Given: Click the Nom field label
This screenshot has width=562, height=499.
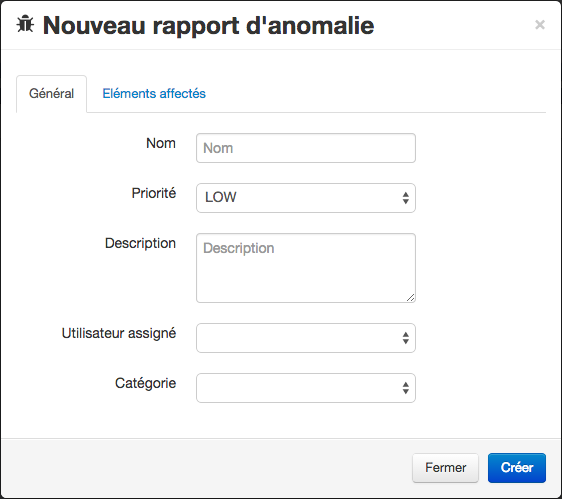Looking at the screenshot, I should click(x=161, y=143).
